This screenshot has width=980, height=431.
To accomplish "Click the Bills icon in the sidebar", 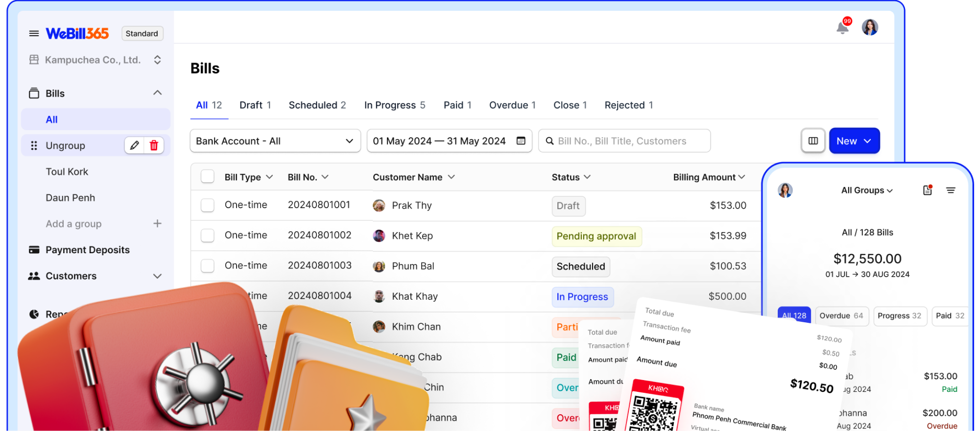I will (34, 93).
